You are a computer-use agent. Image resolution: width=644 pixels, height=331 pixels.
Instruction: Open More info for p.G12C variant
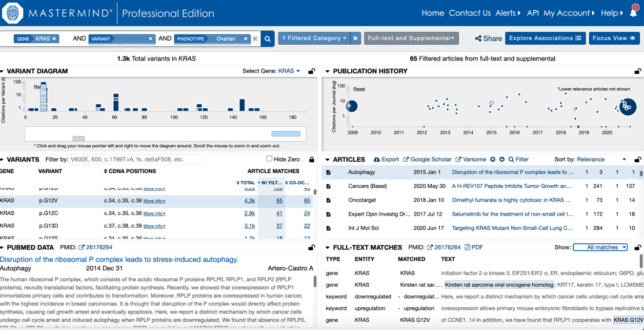point(154,213)
